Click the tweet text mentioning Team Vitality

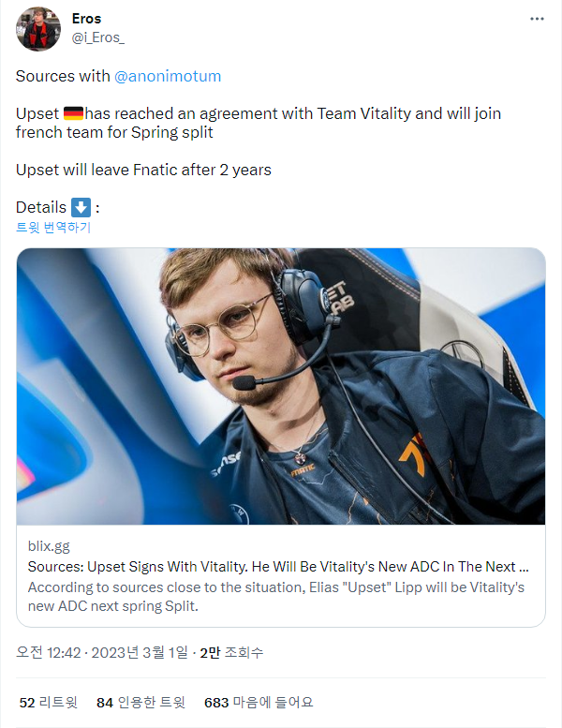click(259, 123)
